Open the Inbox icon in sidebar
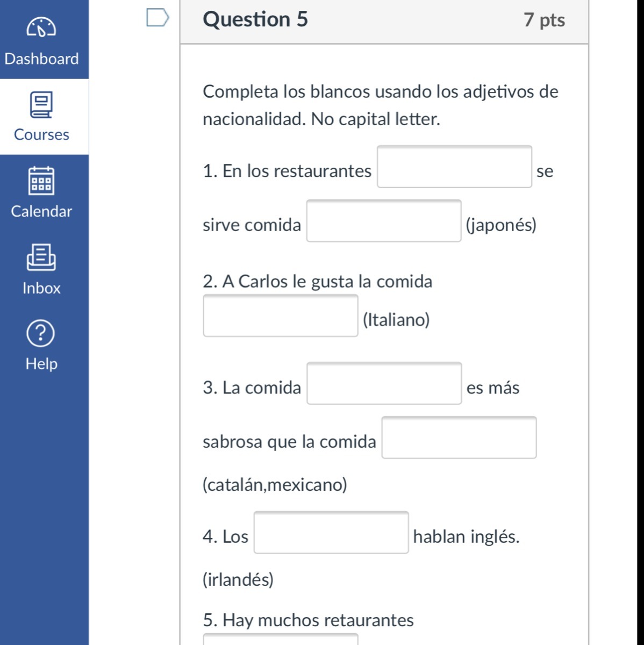Viewport: 644px width, 645px height. tap(41, 257)
